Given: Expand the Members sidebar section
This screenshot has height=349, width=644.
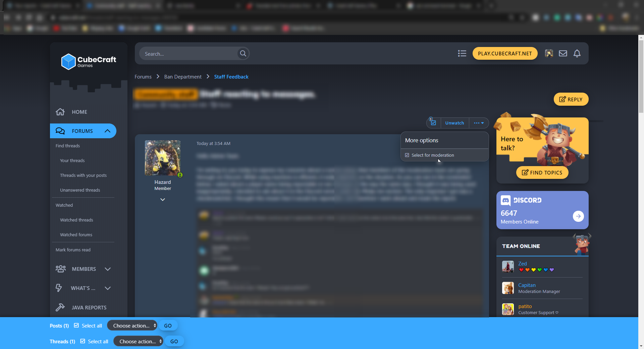Looking at the screenshot, I should [108, 269].
